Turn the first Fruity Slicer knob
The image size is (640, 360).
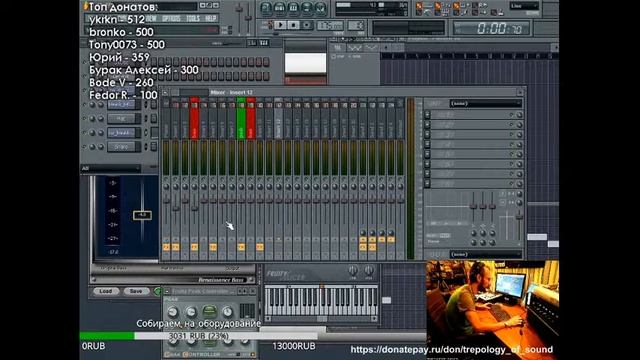[x=353, y=270]
